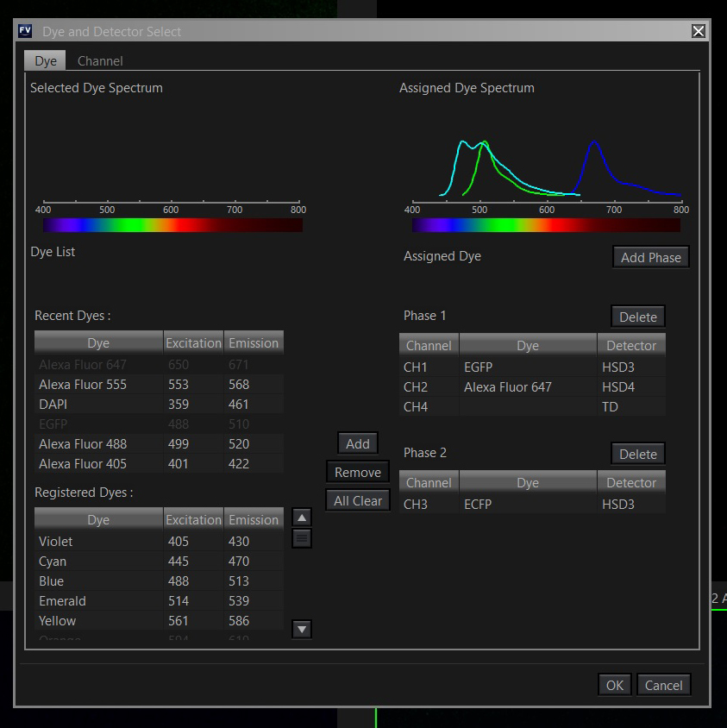Delete Phase 2
The width and height of the screenshot is (727, 728).
coord(638,454)
